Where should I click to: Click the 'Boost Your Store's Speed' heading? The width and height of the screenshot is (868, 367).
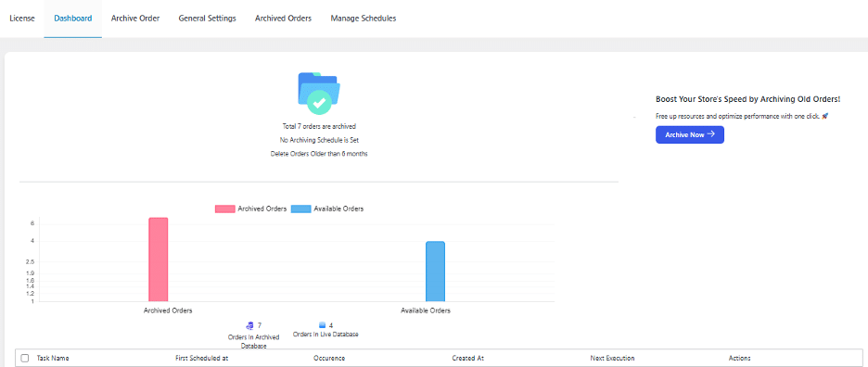pyautogui.click(x=747, y=99)
